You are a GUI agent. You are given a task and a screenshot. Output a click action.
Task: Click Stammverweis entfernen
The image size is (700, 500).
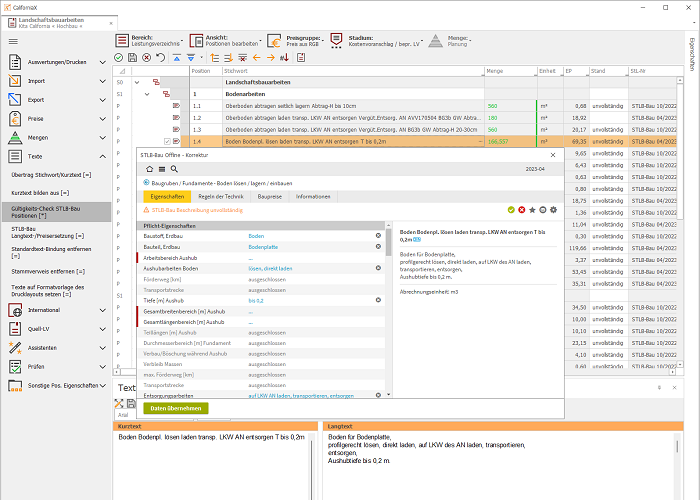[x=48, y=271]
